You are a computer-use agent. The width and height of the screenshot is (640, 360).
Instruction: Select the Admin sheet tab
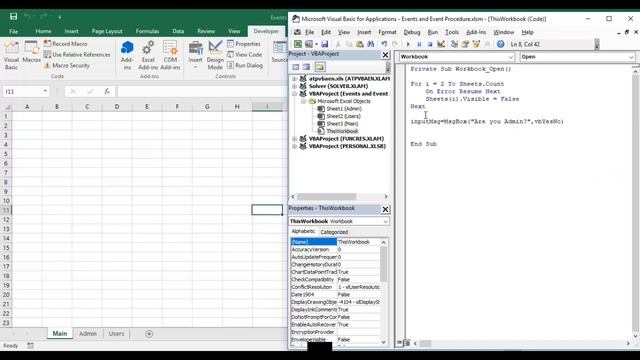(88, 333)
